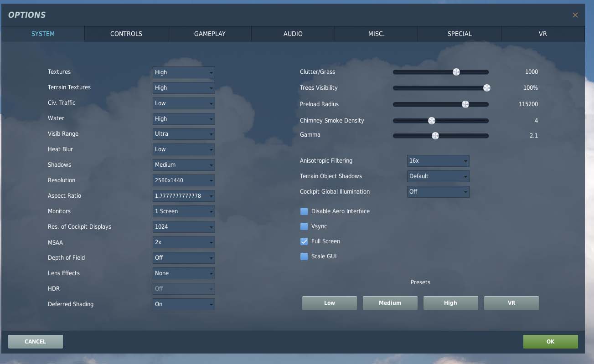
Task: Go to the AUDIO tab
Action: [x=293, y=34]
